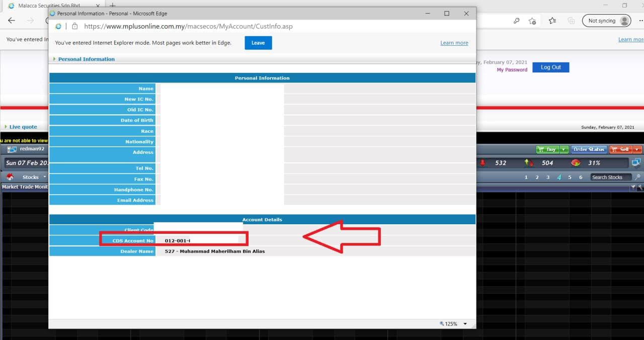This screenshot has width=644, height=340.
Task: Switch to workspace tab 5
Action: click(570, 177)
